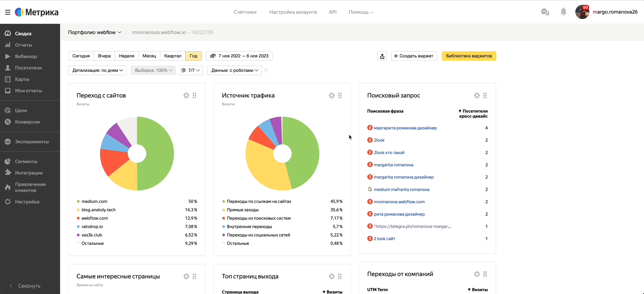Sort by Посетители кросс-девайс column
This screenshot has width=644, height=294.
click(473, 113)
